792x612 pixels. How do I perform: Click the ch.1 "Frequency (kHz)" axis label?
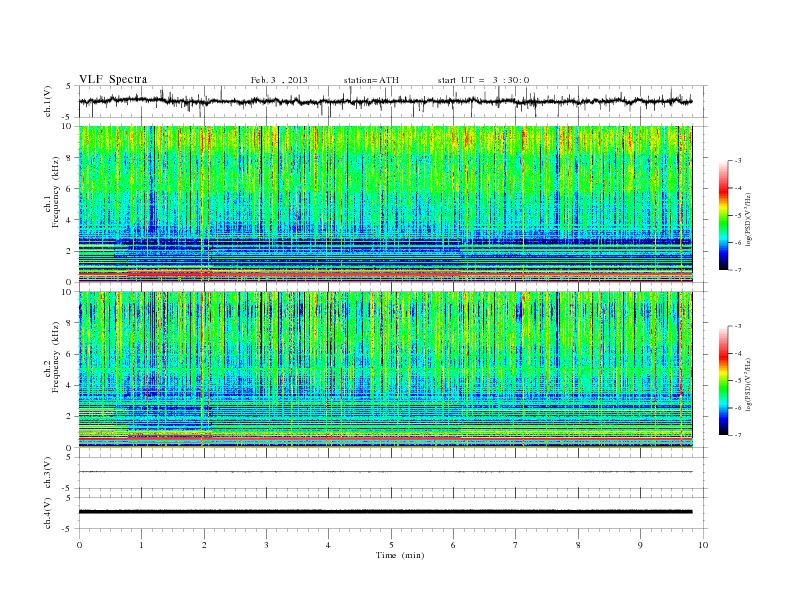pos(56,192)
